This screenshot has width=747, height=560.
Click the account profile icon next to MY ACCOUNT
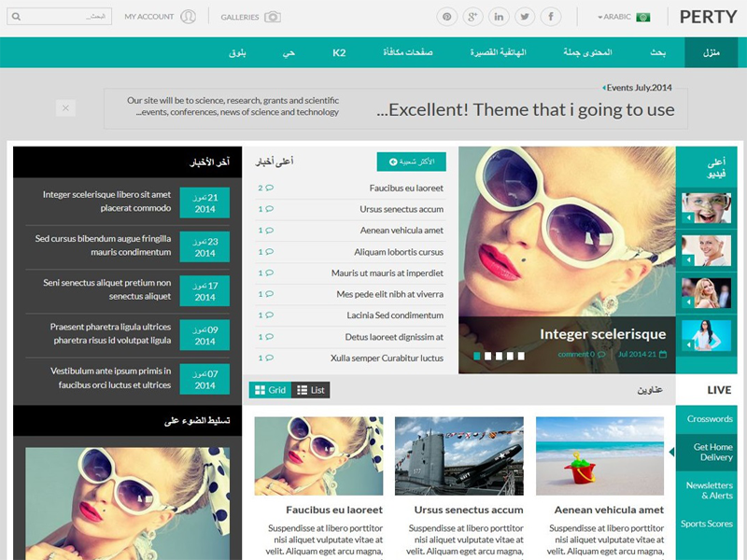186,16
